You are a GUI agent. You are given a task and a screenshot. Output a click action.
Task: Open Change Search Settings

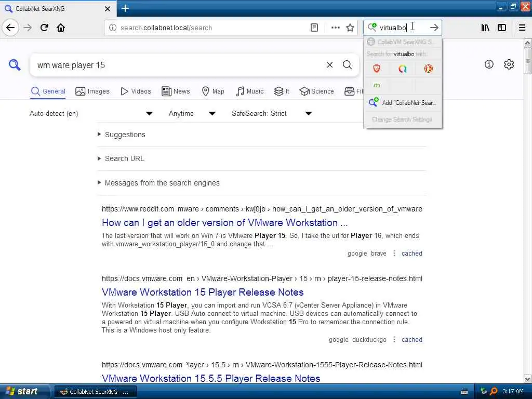pyautogui.click(x=403, y=119)
